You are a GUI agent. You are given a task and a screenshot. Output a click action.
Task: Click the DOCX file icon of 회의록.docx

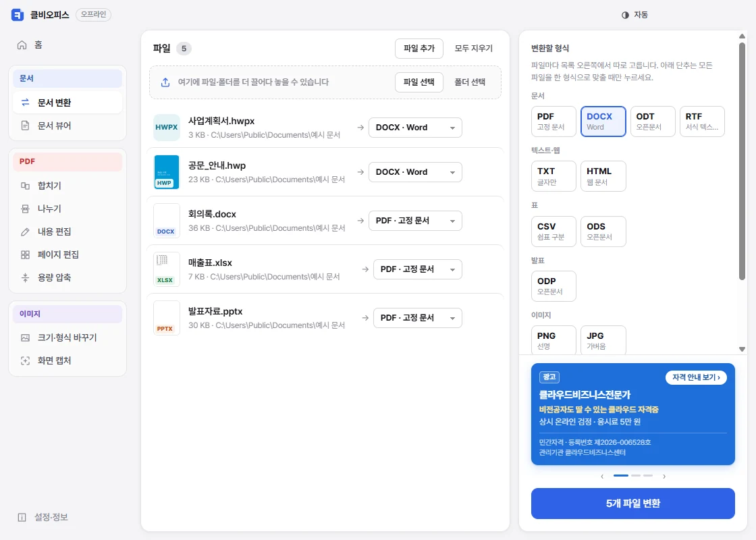(x=166, y=221)
